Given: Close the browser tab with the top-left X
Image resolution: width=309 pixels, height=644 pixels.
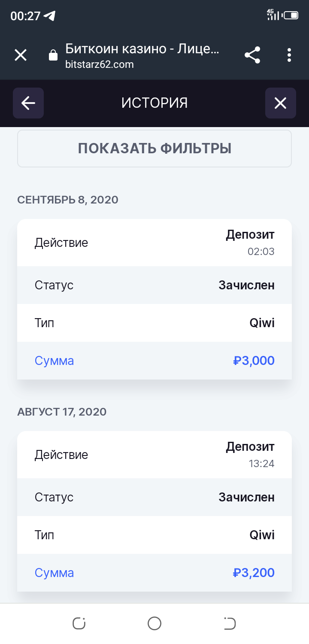Looking at the screenshot, I should coord(21,55).
